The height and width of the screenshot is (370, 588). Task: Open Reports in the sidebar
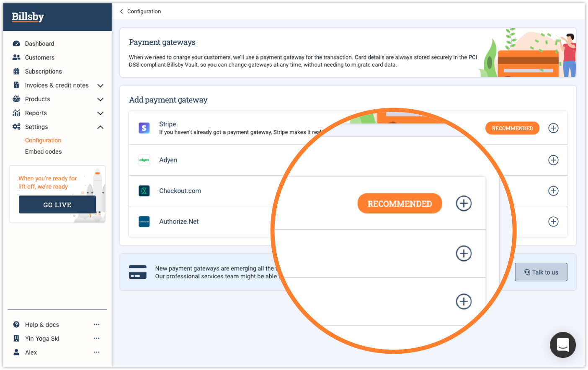36,113
